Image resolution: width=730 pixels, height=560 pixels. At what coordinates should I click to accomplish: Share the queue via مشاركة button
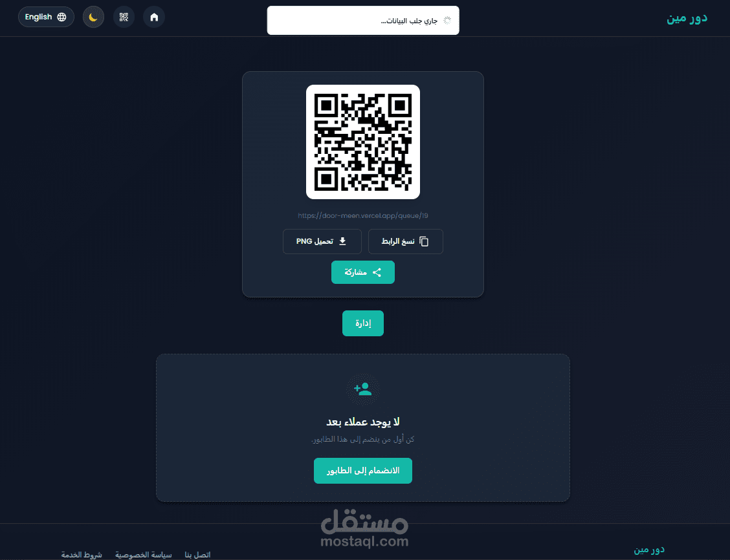(363, 272)
